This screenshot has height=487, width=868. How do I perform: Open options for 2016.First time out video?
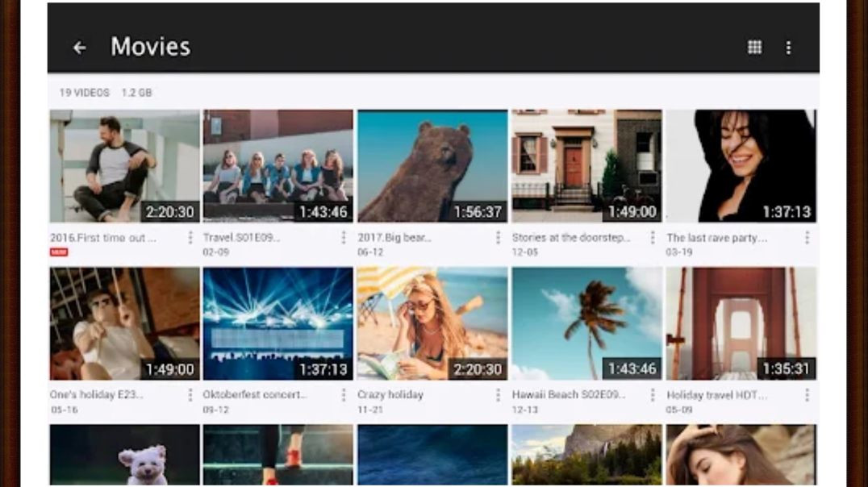190,238
